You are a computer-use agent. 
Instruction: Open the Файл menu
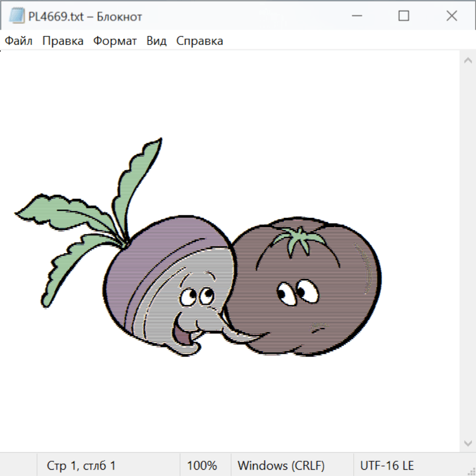click(19, 41)
